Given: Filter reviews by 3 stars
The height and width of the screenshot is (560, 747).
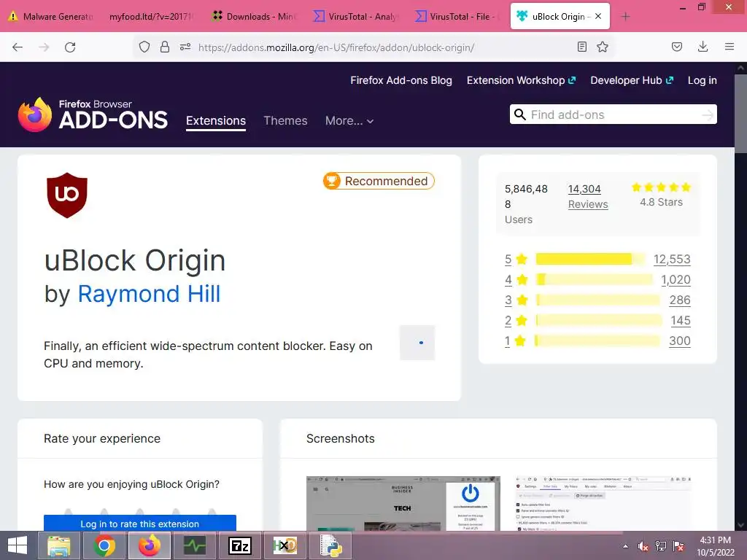Looking at the screenshot, I should coord(516,300).
